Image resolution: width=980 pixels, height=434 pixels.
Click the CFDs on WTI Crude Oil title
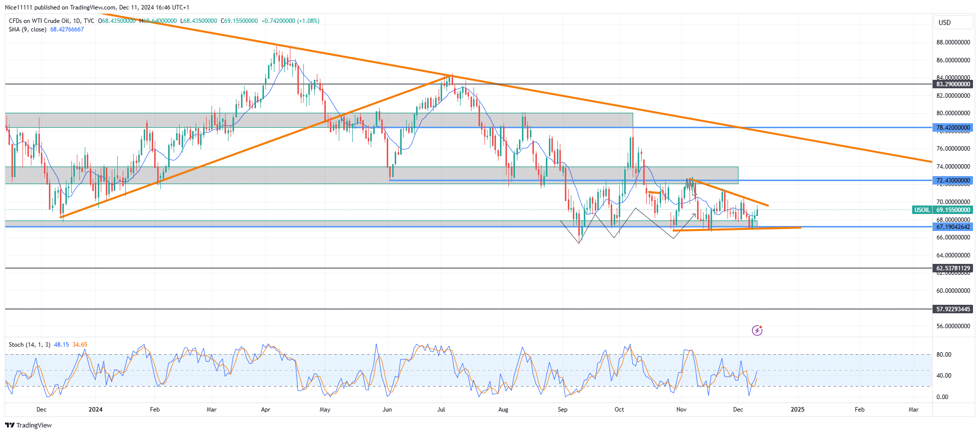pyautogui.click(x=51, y=21)
